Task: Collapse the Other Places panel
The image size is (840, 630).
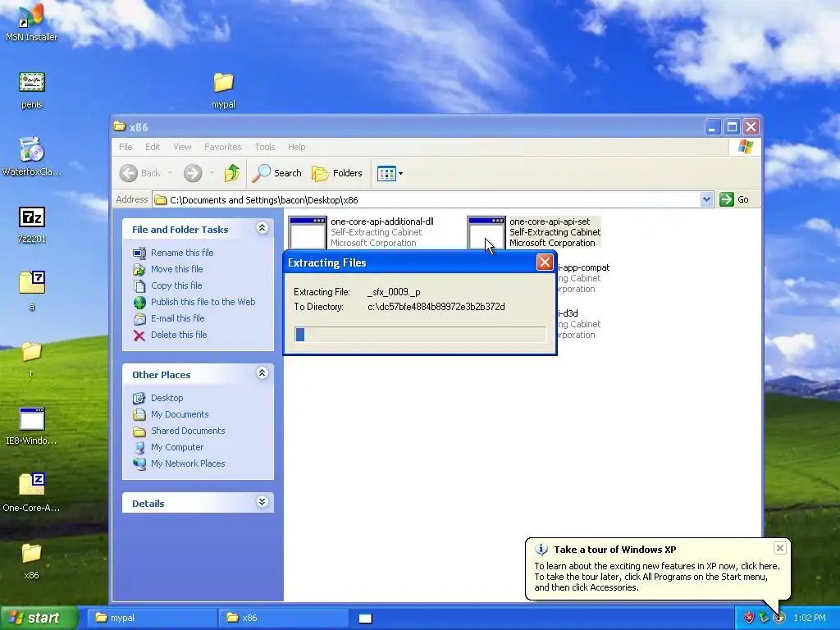Action: pyautogui.click(x=262, y=373)
